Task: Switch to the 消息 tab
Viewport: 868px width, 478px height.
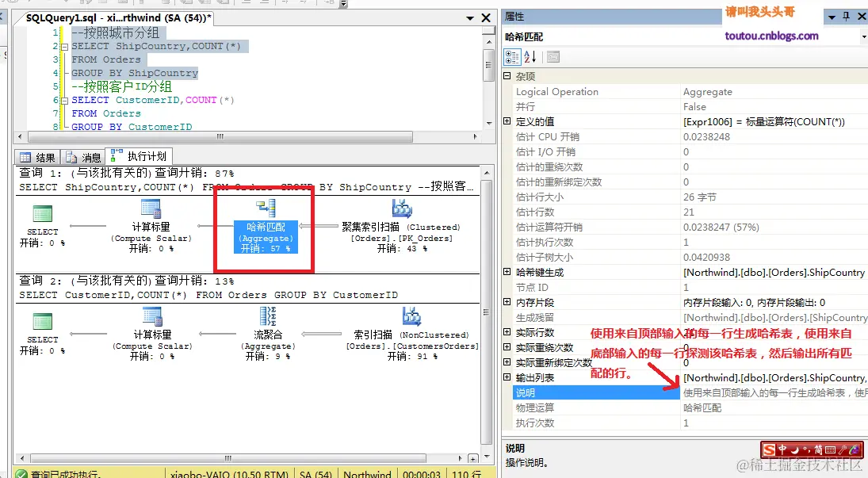Action: [x=84, y=155]
